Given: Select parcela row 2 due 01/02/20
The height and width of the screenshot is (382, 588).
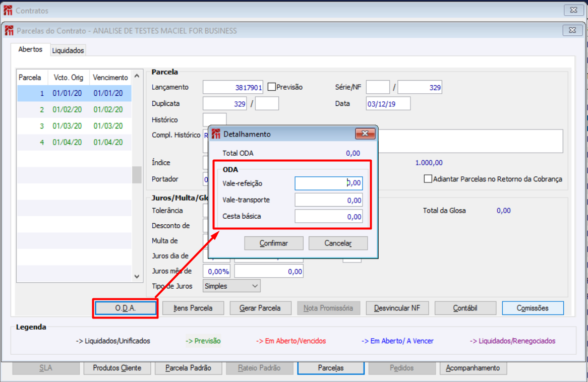Looking at the screenshot, I should pyautogui.click(x=74, y=109).
